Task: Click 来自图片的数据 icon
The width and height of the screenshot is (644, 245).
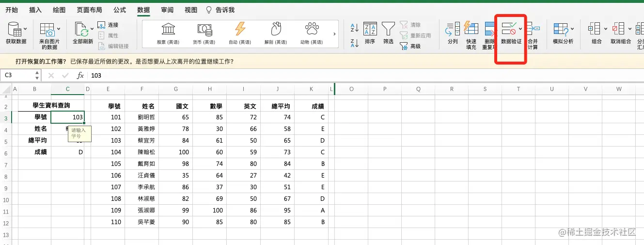Action: [47, 30]
